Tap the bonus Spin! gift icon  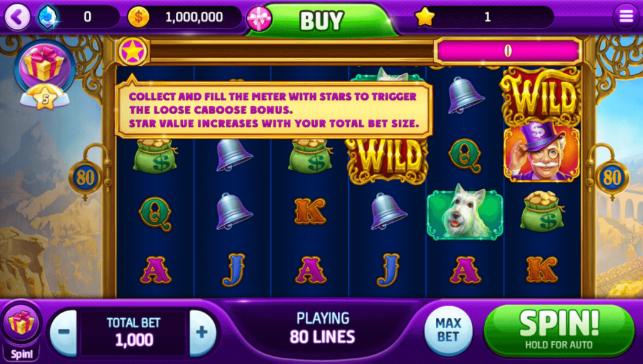point(21,331)
